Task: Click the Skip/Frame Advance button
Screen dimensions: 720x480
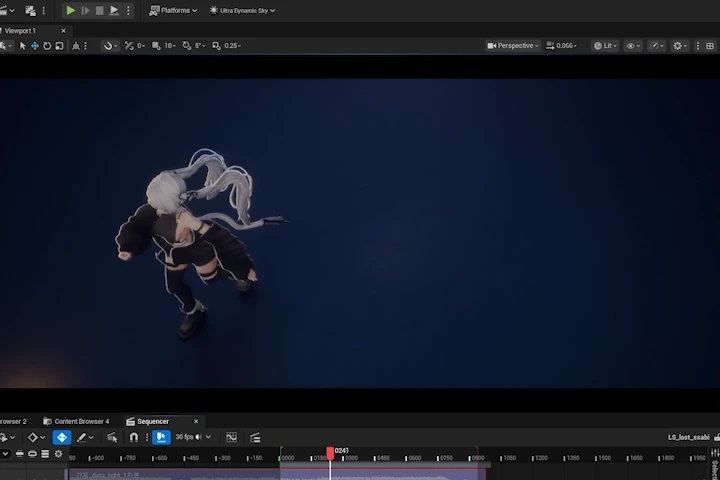Action: [x=85, y=10]
